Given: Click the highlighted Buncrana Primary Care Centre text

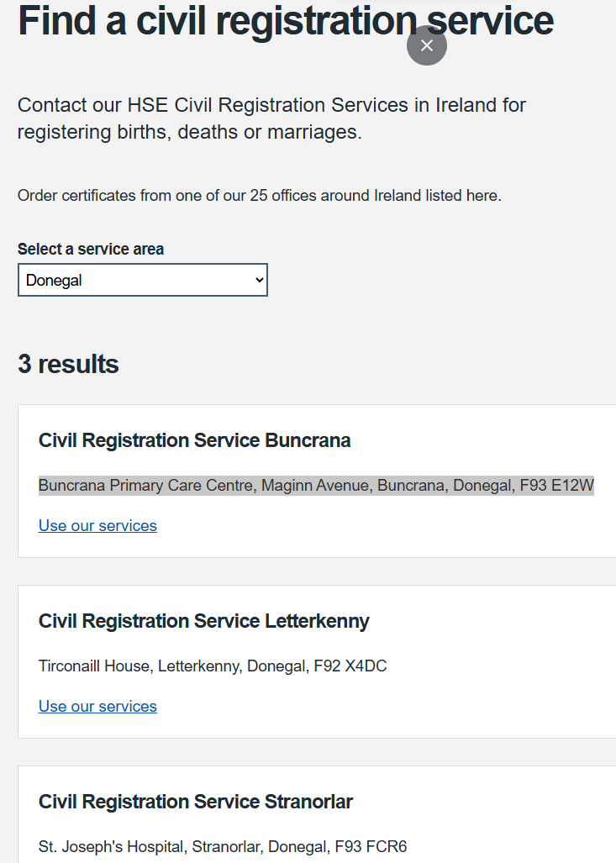Looking at the screenshot, I should pos(148,486).
